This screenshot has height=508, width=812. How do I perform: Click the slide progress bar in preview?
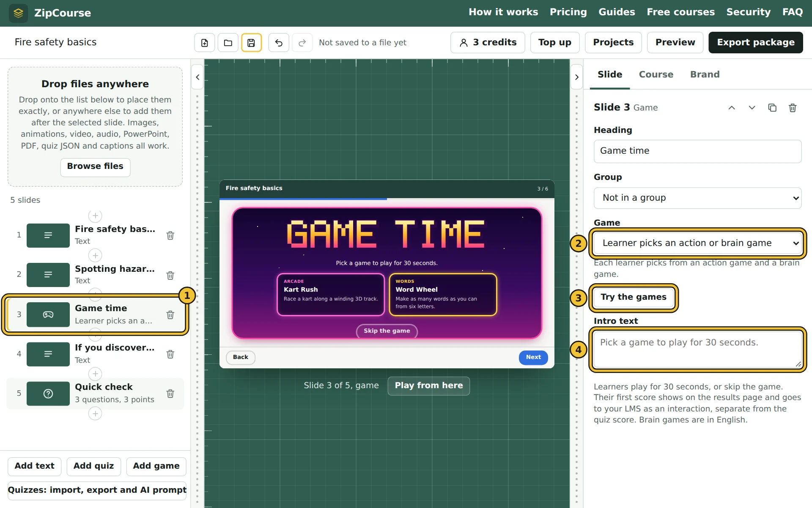pos(387,199)
